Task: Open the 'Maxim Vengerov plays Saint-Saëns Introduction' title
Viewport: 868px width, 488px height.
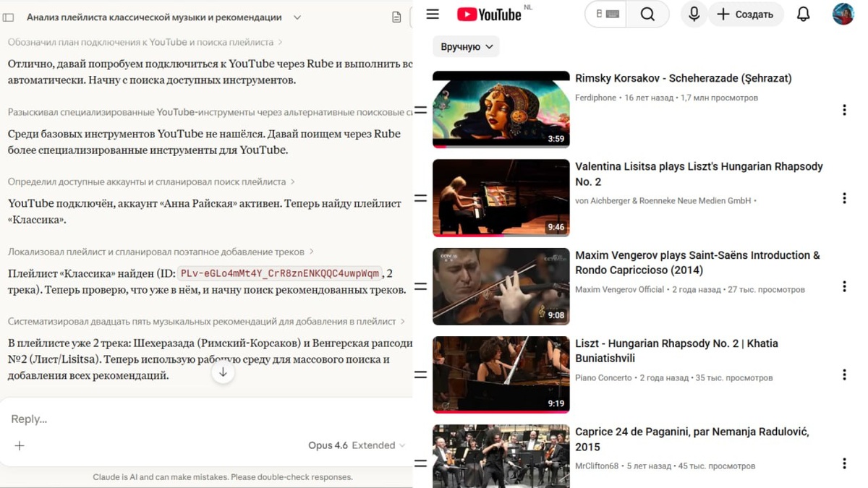Action: tap(697, 262)
